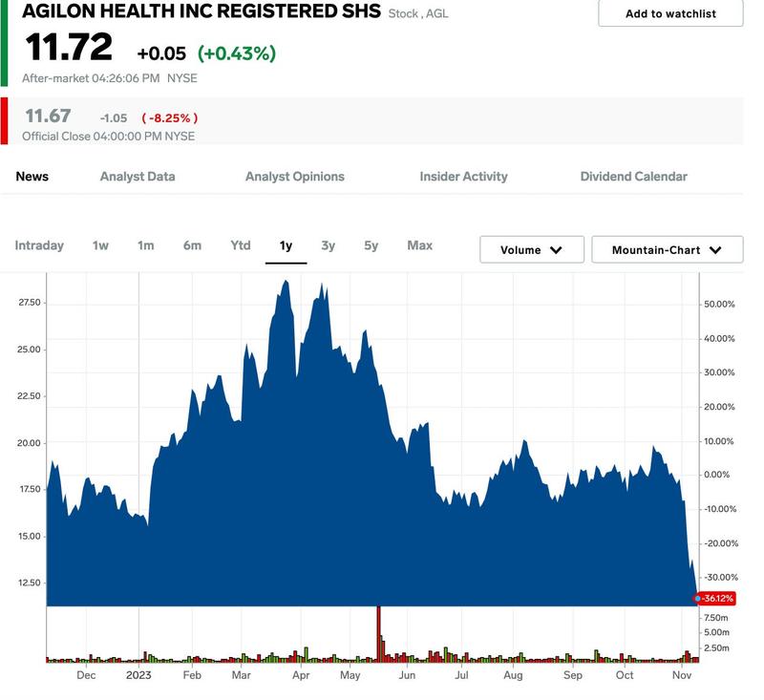Click the -36.12% current value marker
This screenshot has width=764, height=700.
pyautogui.click(x=714, y=598)
